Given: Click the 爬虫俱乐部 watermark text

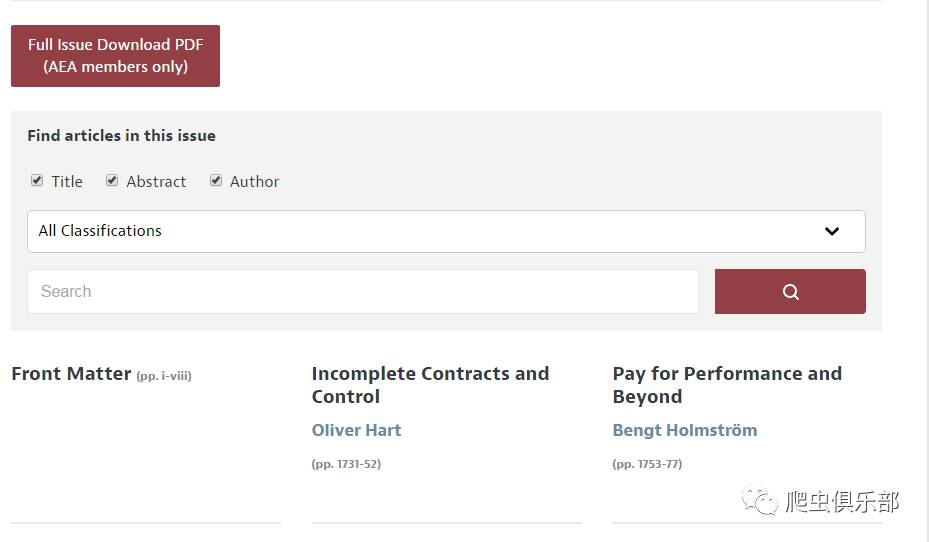Looking at the screenshot, I should click(x=842, y=501).
